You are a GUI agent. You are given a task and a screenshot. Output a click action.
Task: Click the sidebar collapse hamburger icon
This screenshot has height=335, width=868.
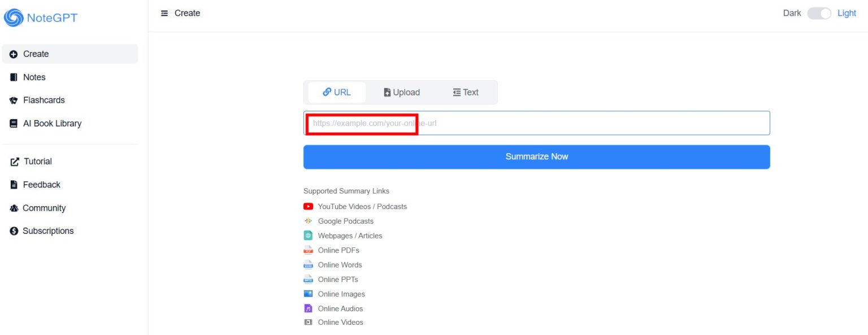coord(164,12)
